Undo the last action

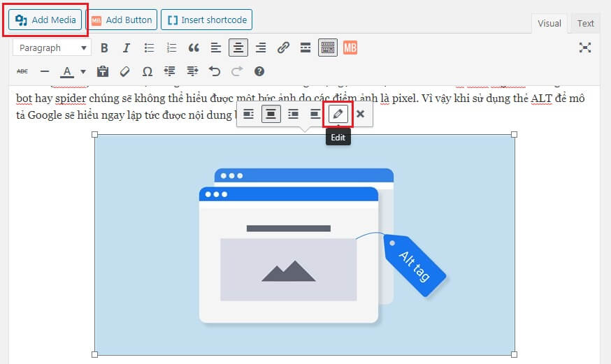point(215,71)
